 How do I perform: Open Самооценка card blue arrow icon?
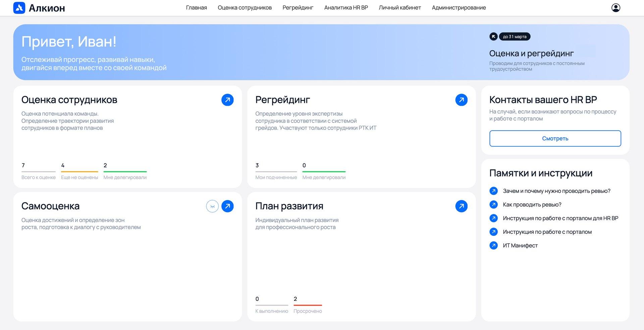(227, 206)
